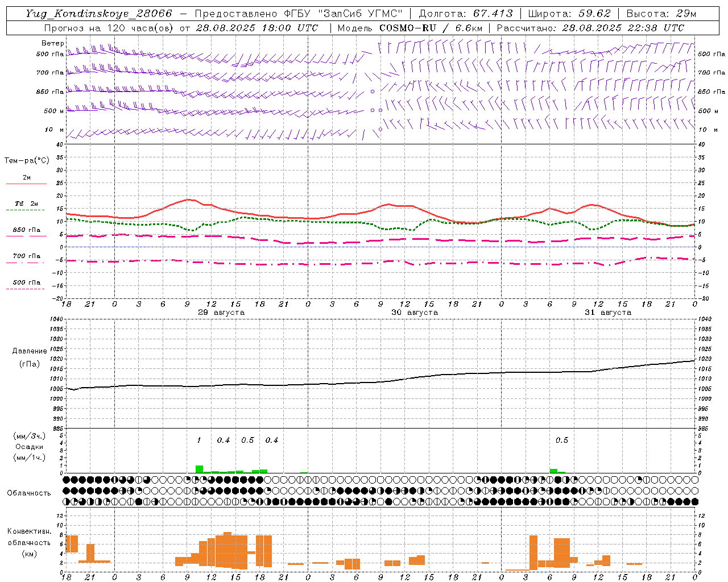Click the dashed 500 гПа temperature legend line
The width and height of the screenshot is (728, 582).
(26, 289)
